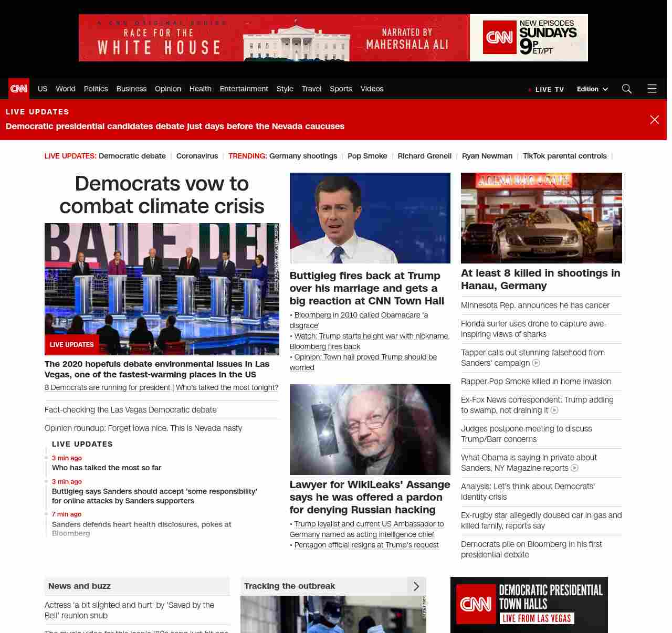Click the Race for the White House ad
Image resolution: width=672 pixels, height=633 pixels.
(x=333, y=38)
